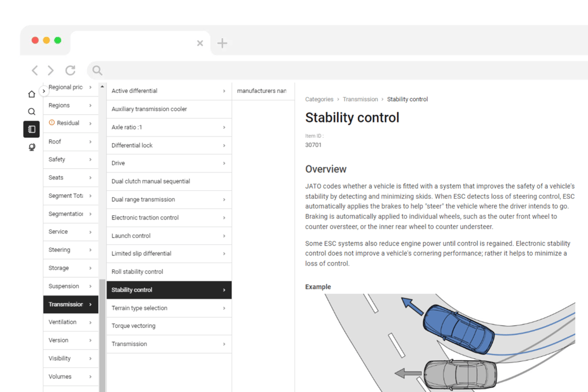Reload the page with the refresh icon
This screenshot has height=392, width=588.
point(70,70)
